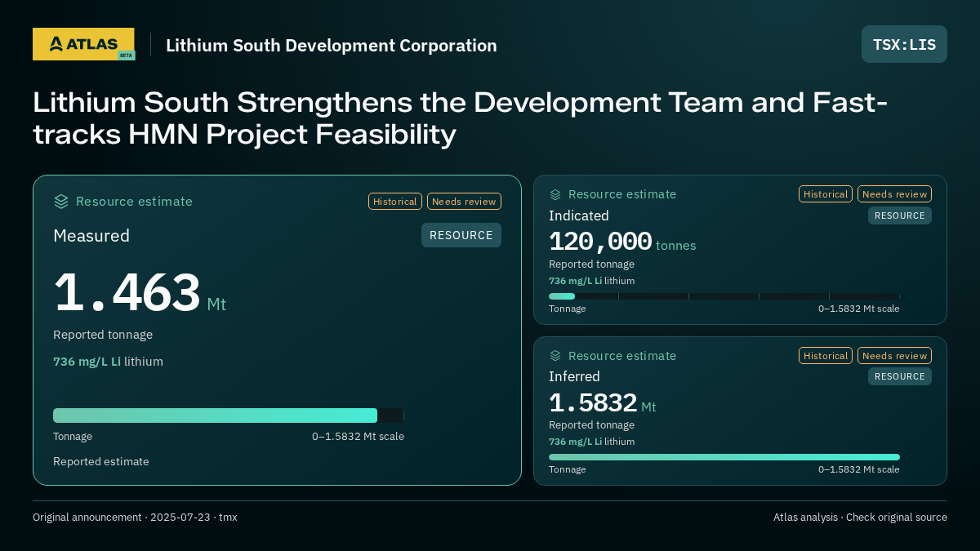Click the Historical tag on Measured card
This screenshot has height=551, width=980.
[395, 202]
